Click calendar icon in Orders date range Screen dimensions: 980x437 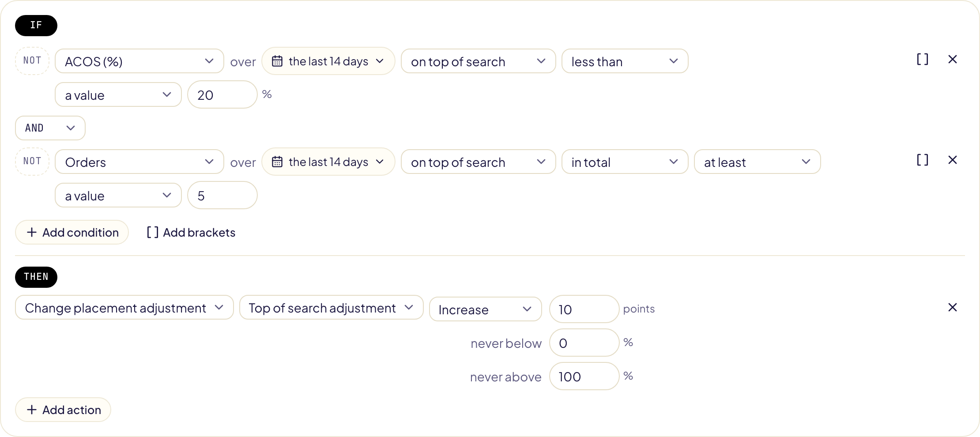pyautogui.click(x=277, y=162)
